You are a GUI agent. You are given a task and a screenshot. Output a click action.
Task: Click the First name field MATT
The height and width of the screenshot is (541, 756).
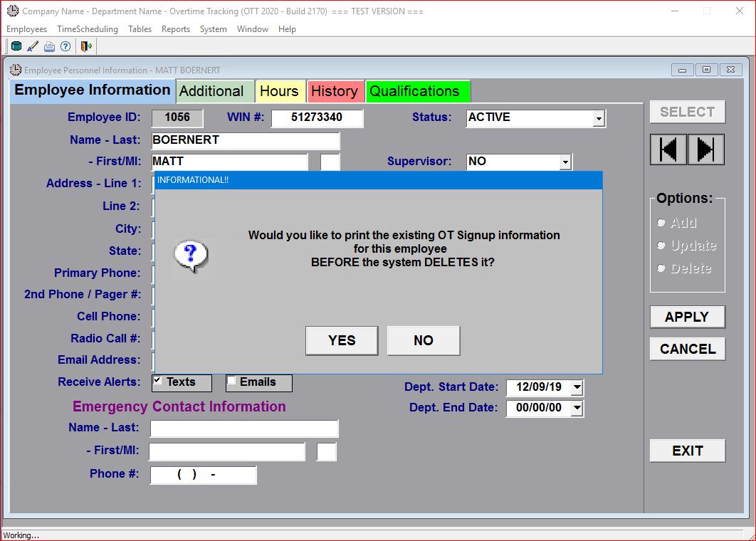tap(229, 162)
